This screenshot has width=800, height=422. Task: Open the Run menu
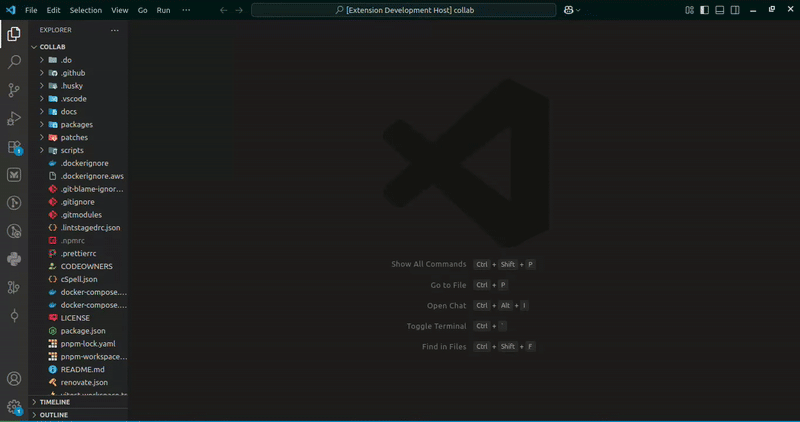pos(163,10)
